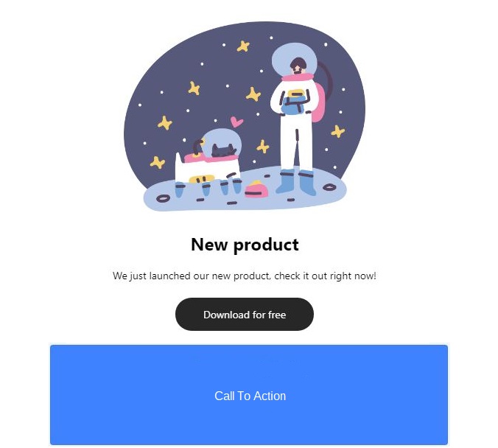This screenshot has height=448, width=498.
Task: Click the astronaut's face inside the helmet
Action: pyautogui.click(x=298, y=66)
